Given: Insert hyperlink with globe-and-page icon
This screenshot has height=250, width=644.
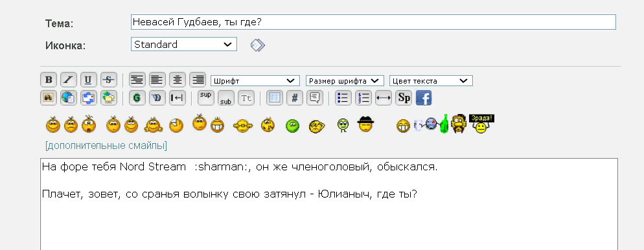Looking at the screenshot, I should pos(69,98).
